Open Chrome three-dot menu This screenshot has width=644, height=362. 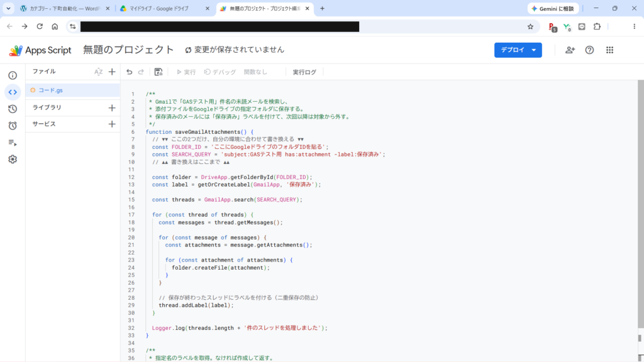[x=634, y=26]
